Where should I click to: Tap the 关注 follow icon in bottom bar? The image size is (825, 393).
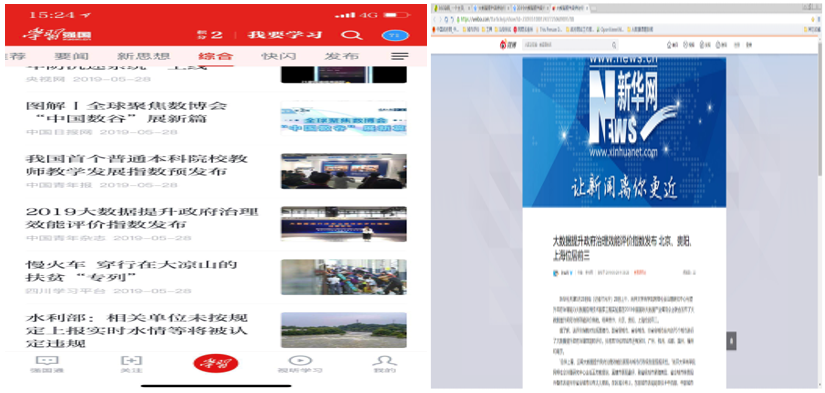coord(132,360)
